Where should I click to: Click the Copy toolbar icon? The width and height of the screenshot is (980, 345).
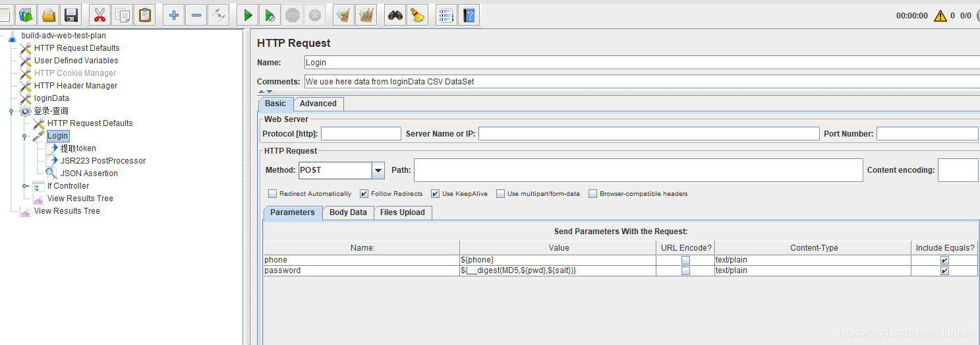coord(122,15)
